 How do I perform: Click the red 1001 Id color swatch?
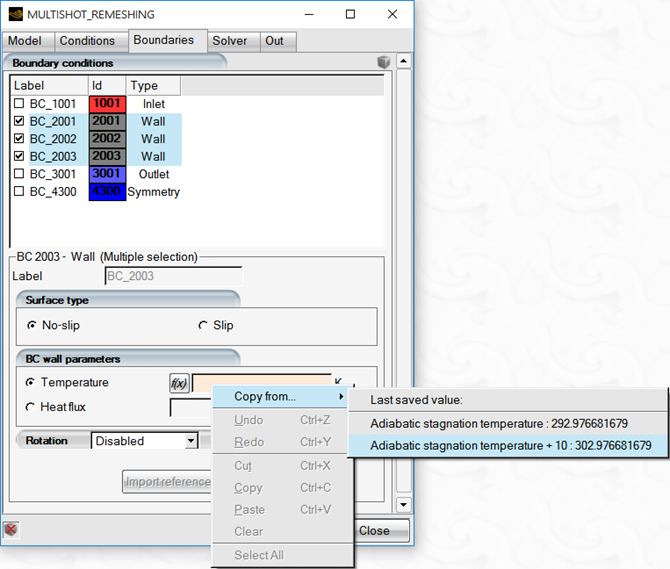tap(107, 104)
